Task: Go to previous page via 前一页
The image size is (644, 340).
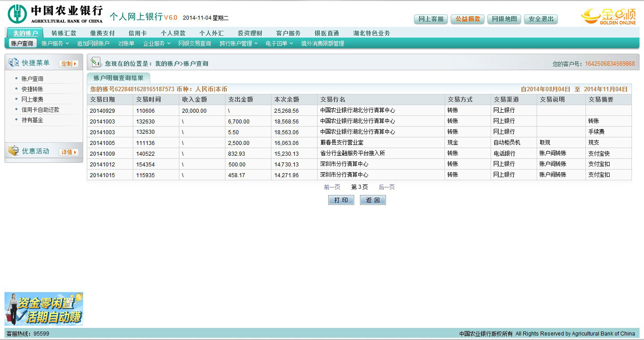Action: [332, 187]
